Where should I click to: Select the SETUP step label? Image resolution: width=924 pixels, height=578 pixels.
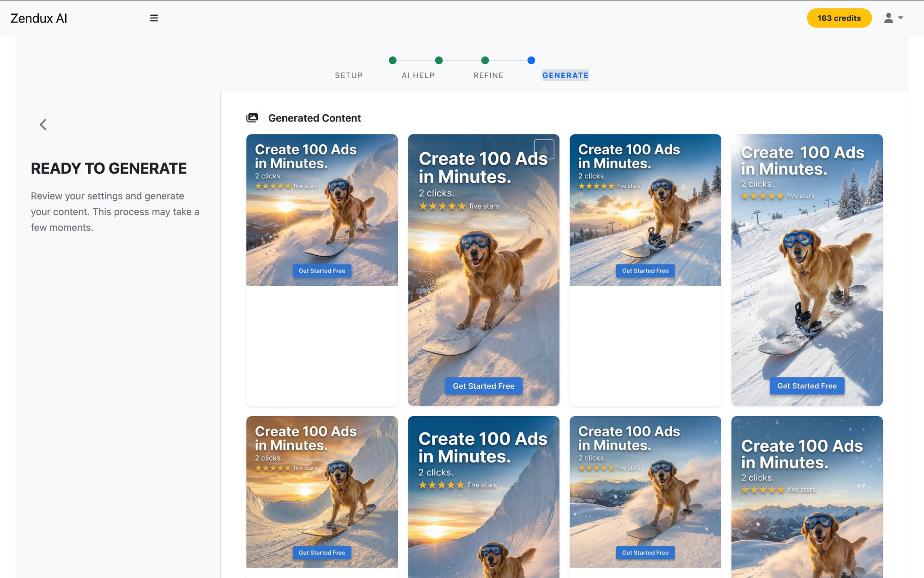point(349,75)
